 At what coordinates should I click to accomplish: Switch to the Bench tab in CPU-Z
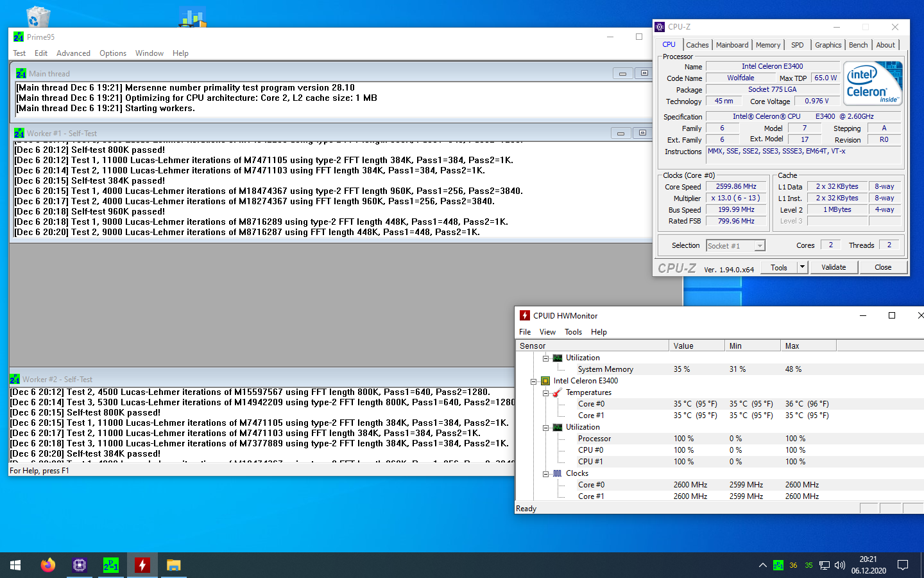859,45
